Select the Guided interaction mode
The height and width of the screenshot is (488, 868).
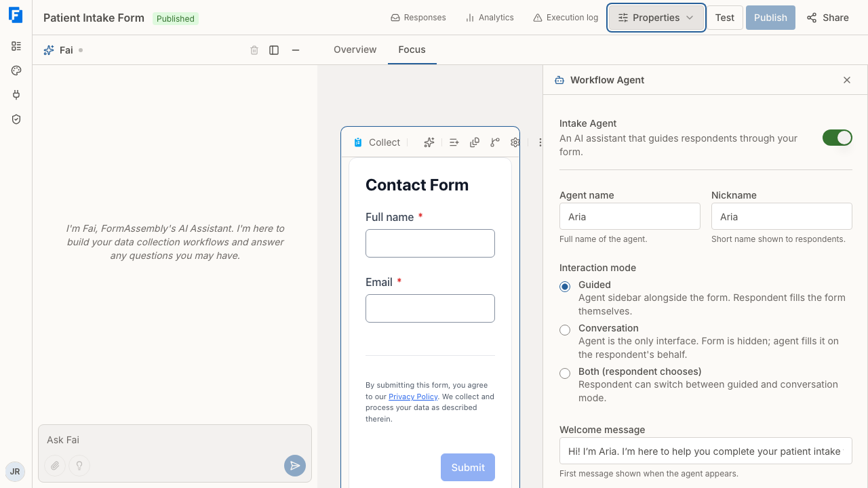(565, 287)
